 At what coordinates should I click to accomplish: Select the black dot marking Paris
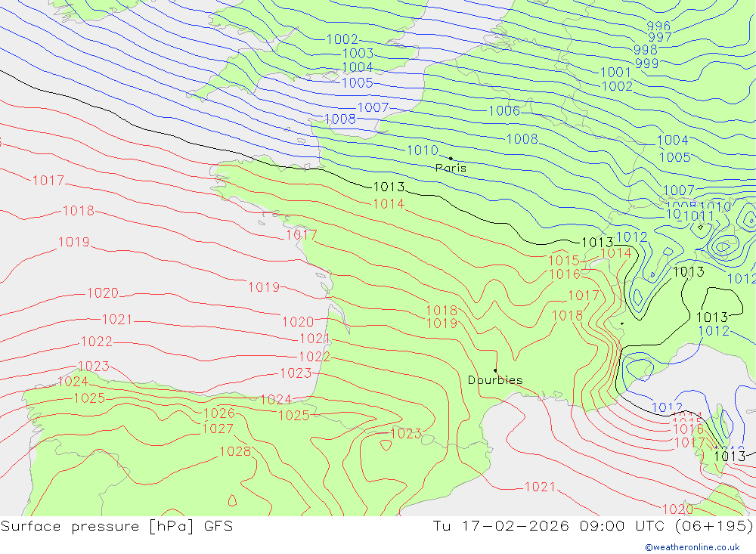[451, 158]
